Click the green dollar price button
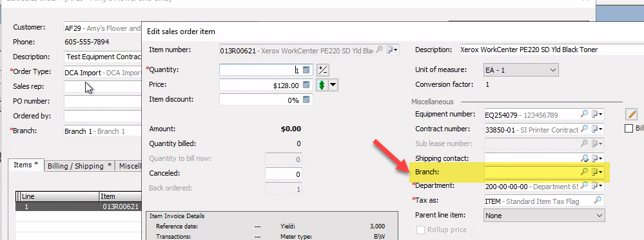This screenshot has height=240, width=644. click(322, 85)
